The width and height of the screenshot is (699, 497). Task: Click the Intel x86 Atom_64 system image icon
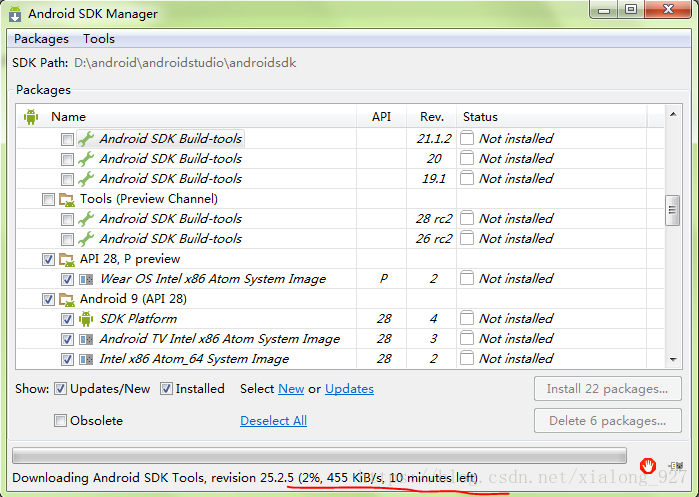tap(86, 359)
